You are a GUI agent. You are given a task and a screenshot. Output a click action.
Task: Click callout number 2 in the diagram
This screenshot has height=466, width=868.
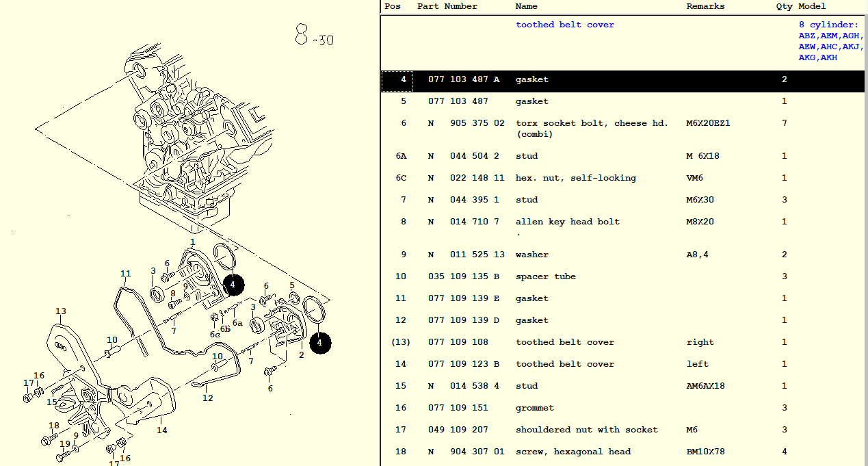pyautogui.click(x=301, y=354)
